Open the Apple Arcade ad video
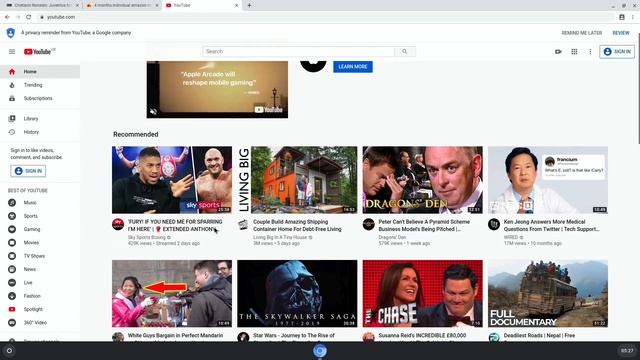 [217, 90]
